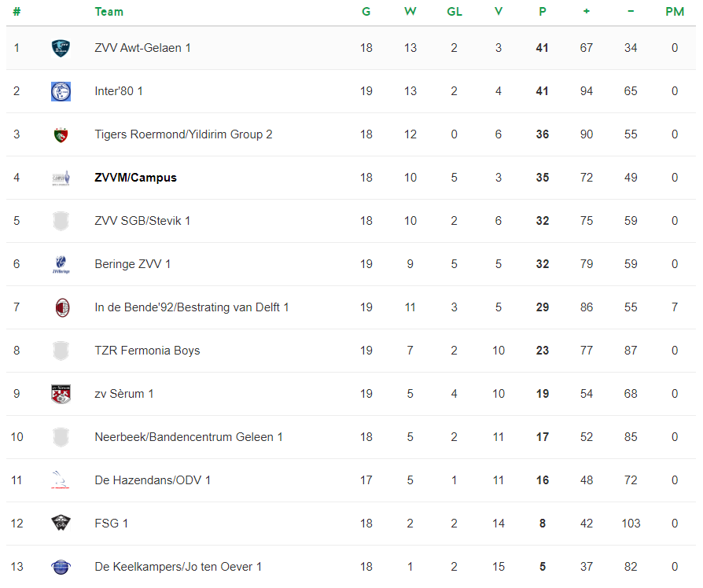Open Neerbeek/Bandencentrum Geleen 1 team link
The height and width of the screenshot is (588, 703).
pyautogui.click(x=188, y=437)
